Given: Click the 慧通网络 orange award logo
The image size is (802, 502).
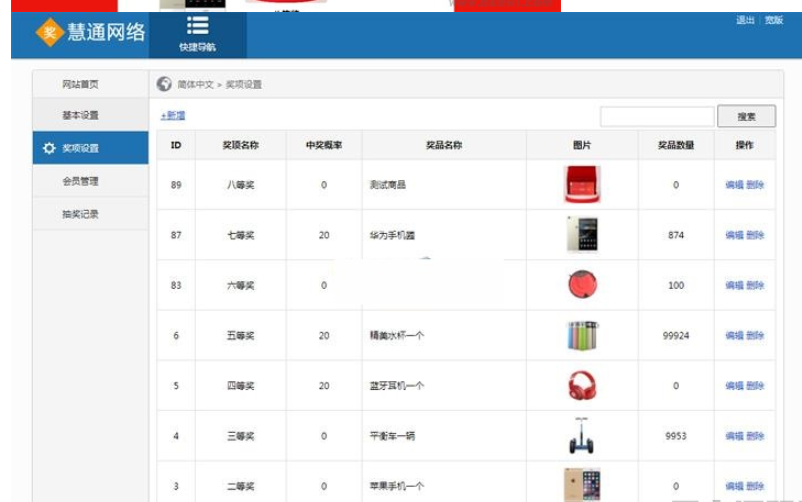Looking at the screenshot, I should pyautogui.click(x=50, y=32).
